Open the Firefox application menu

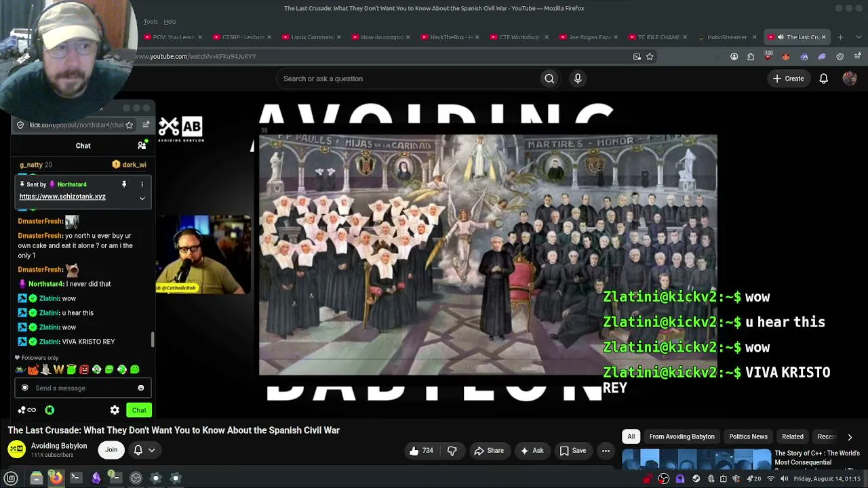pyautogui.click(x=858, y=56)
